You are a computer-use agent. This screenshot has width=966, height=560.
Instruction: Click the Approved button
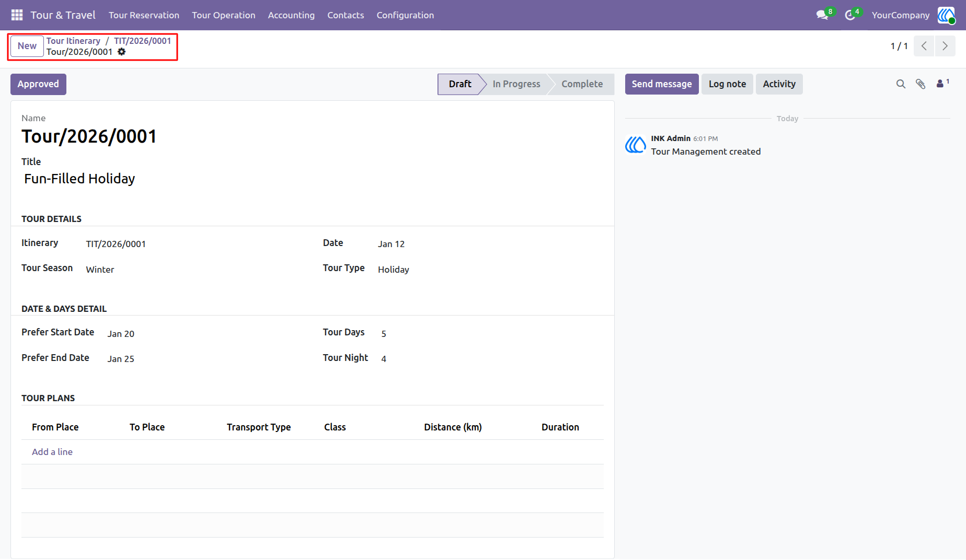pyautogui.click(x=38, y=84)
